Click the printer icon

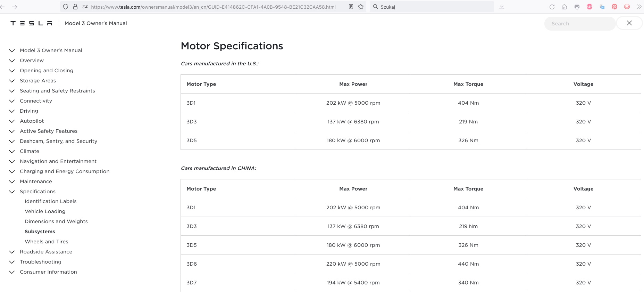[577, 7]
